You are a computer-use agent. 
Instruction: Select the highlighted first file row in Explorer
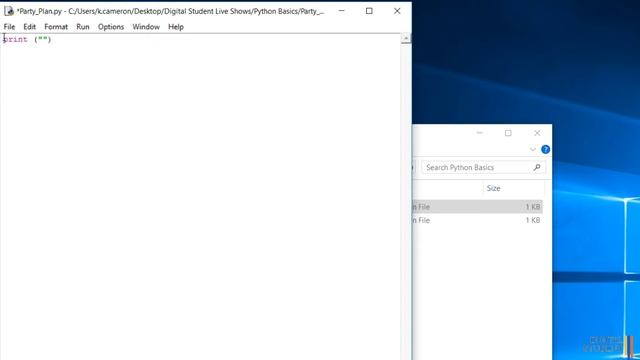478,207
